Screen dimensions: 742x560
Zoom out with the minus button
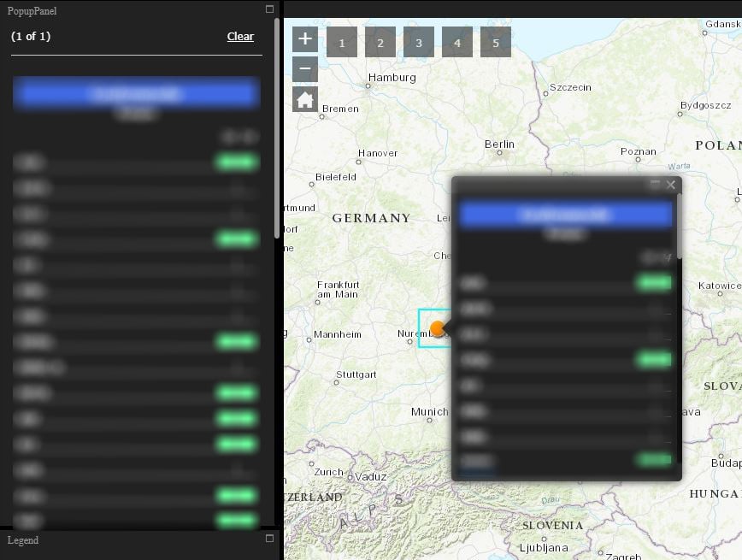(304, 69)
